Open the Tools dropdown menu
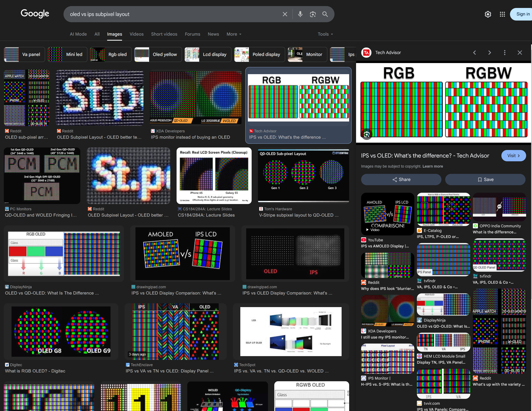The image size is (532, 411). click(325, 34)
